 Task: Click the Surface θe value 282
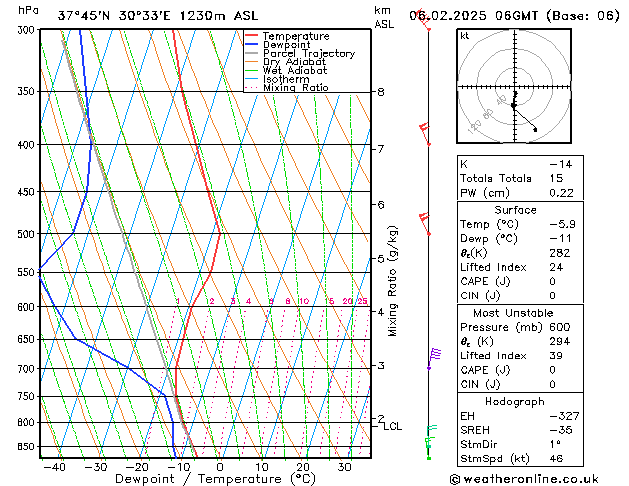tap(560, 253)
